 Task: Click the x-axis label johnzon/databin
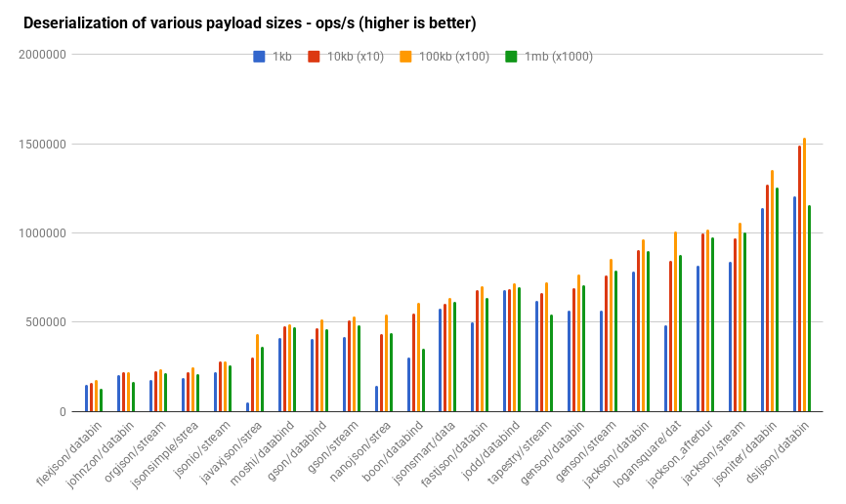coord(101,455)
